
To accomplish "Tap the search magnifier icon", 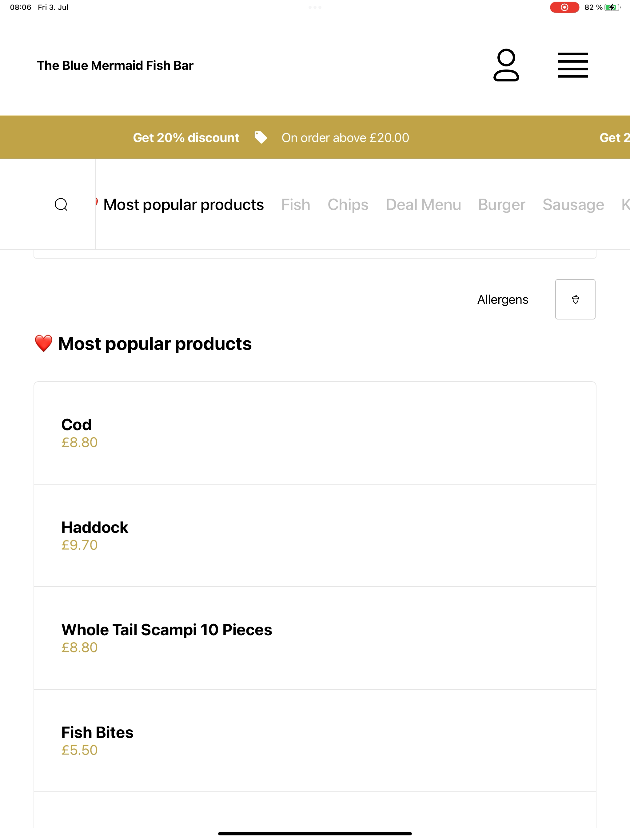I will [61, 204].
